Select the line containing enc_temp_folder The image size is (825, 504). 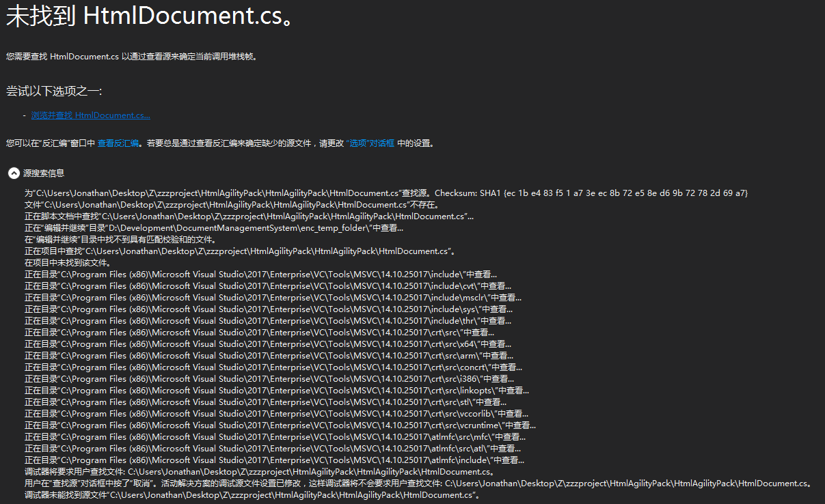[x=214, y=228]
